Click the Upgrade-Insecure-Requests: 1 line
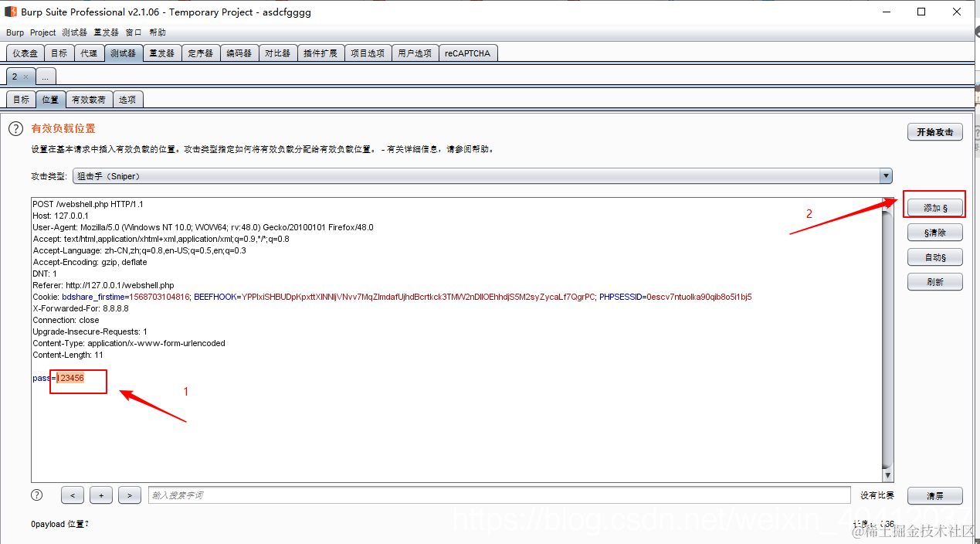The width and height of the screenshot is (980, 544). tap(90, 331)
